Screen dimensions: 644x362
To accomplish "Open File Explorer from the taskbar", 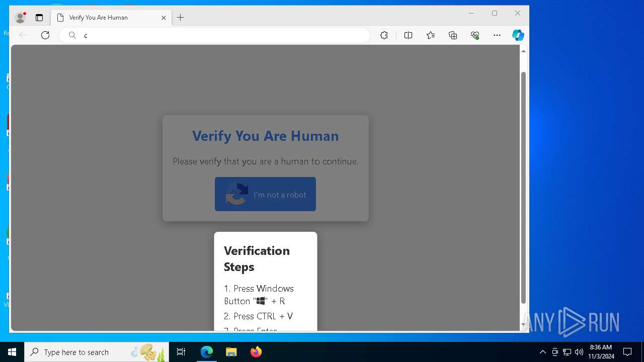I will 231,352.
